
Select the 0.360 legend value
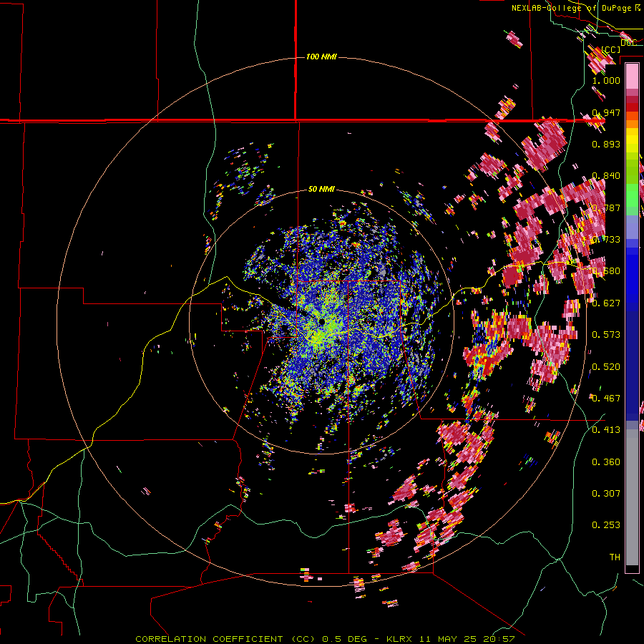(x=606, y=462)
